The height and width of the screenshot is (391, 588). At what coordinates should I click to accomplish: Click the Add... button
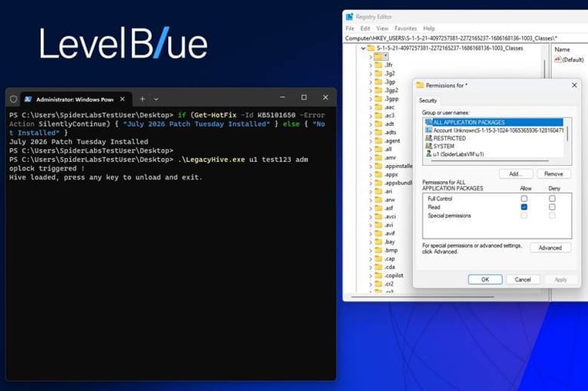(x=515, y=174)
